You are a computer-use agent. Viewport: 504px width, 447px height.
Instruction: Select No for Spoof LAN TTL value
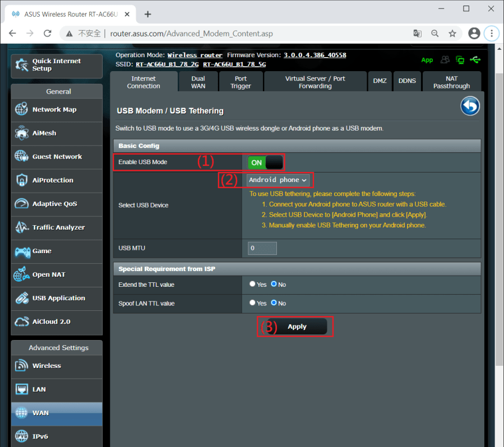tap(274, 303)
